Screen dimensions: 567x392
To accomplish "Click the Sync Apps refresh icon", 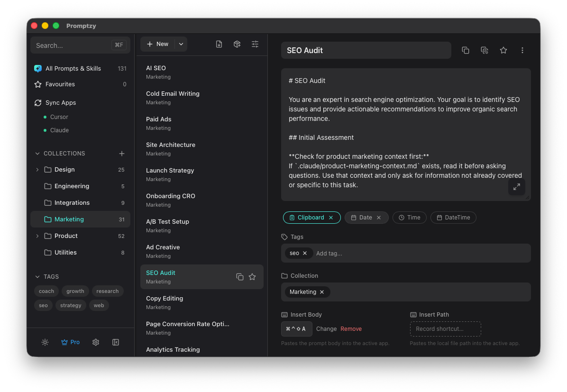I will [x=38, y=102].
